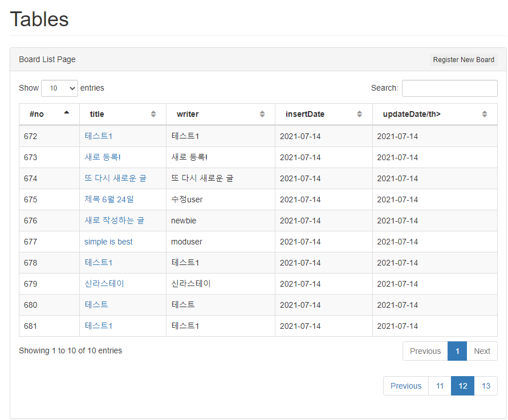Screen dimensions: 508x420
Task: Click the #no column header label
Action: click(36, 114)
